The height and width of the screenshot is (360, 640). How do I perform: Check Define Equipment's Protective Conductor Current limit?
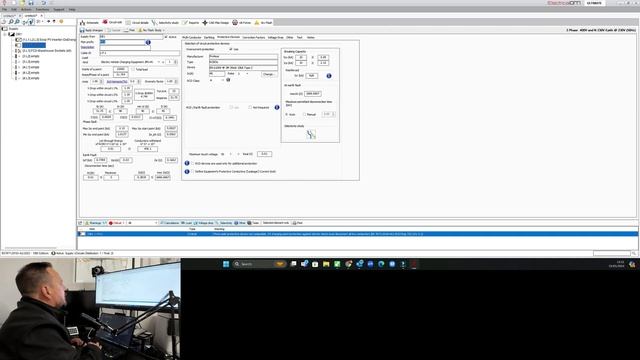193,171
